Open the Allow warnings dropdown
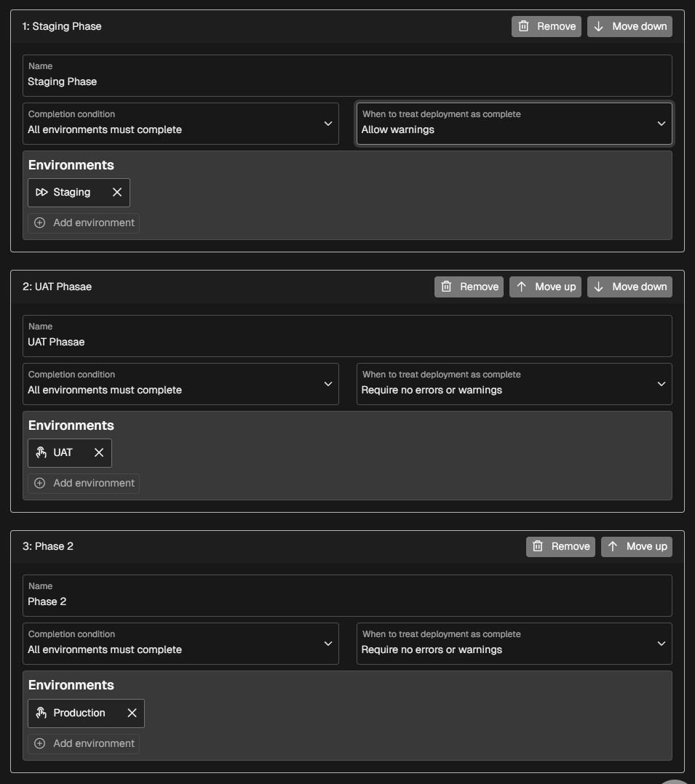This screenshot has height=784, width=695. point(514,124)
